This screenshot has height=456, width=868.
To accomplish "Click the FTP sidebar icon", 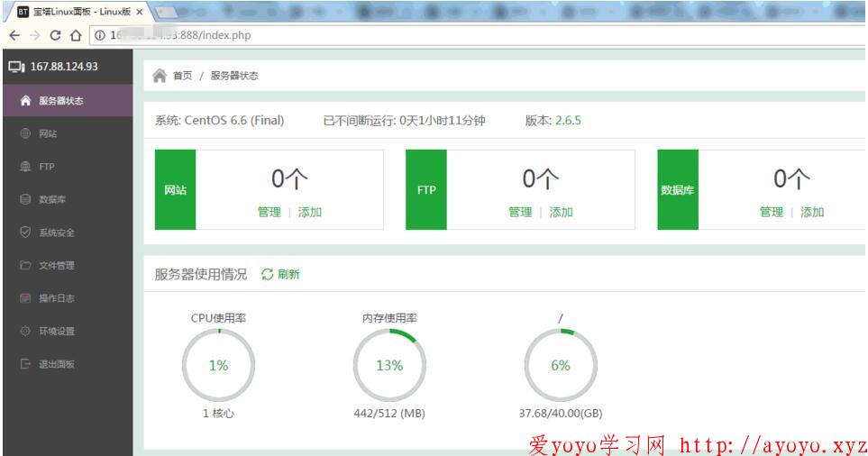I will click(25, 167).
